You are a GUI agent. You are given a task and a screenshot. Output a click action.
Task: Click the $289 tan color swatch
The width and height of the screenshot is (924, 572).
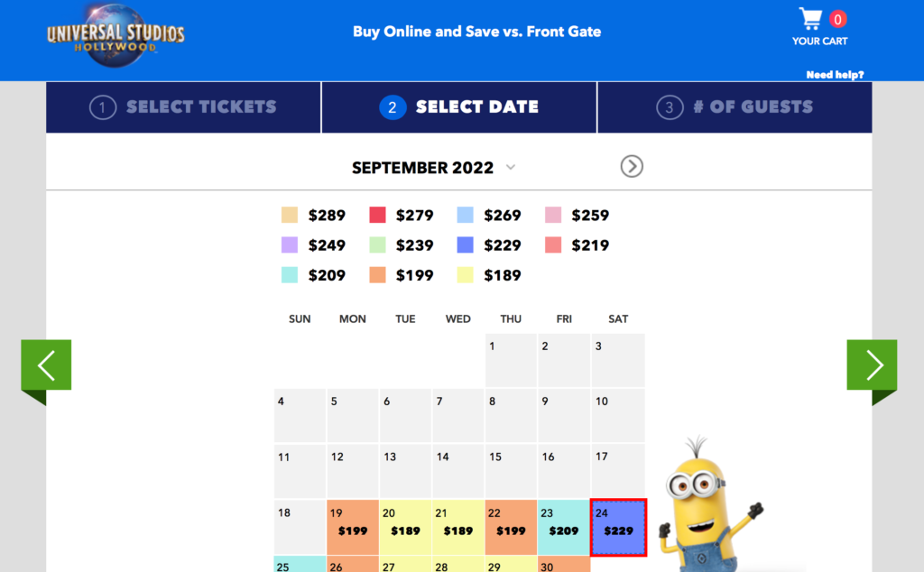(288, 215)
